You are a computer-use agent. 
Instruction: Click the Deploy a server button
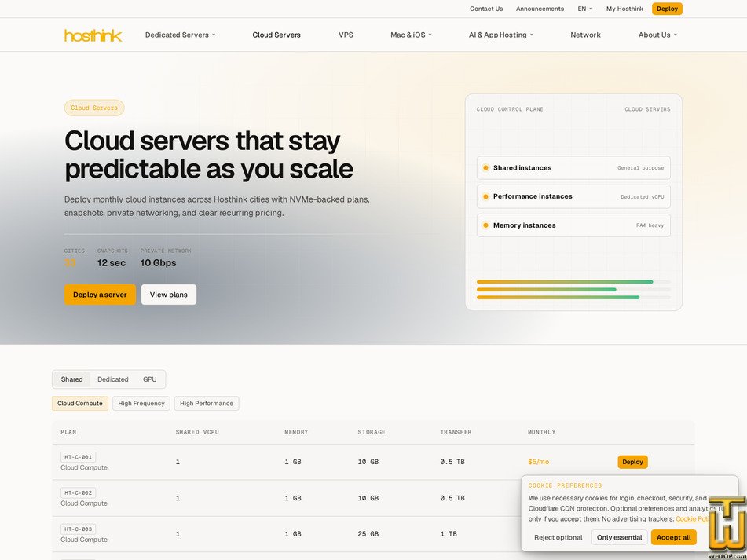[x=100, y=295]
